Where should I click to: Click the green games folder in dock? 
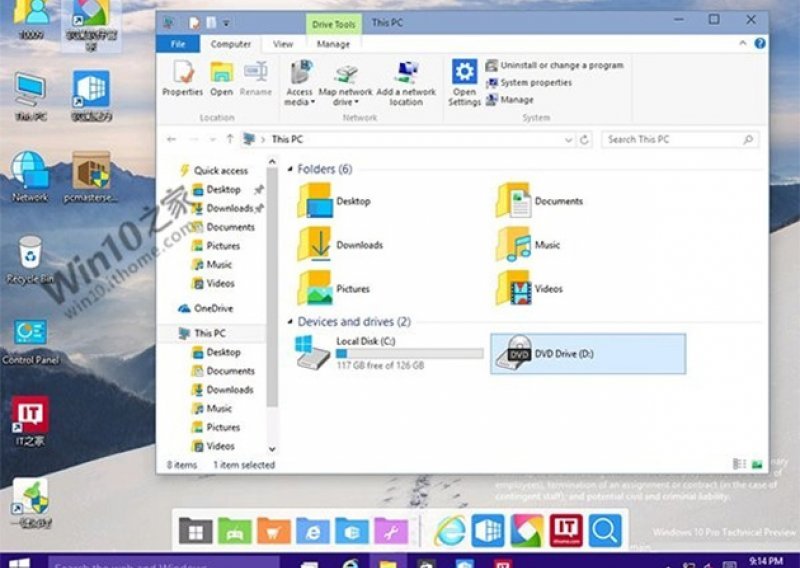coord(235,531)
